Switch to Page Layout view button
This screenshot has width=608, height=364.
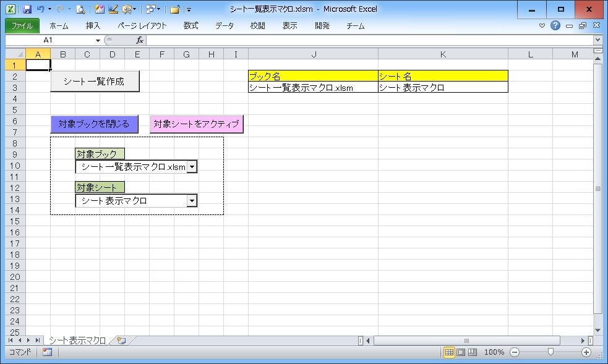pyautogui.click(x=461, y=352)
